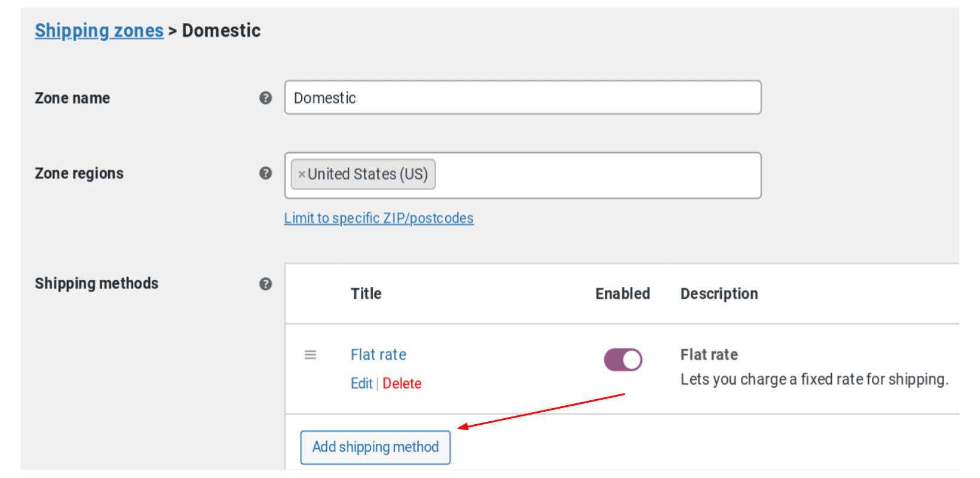Click the Description column header
This screenshot has height=478, width=980.
pos(719,293)
